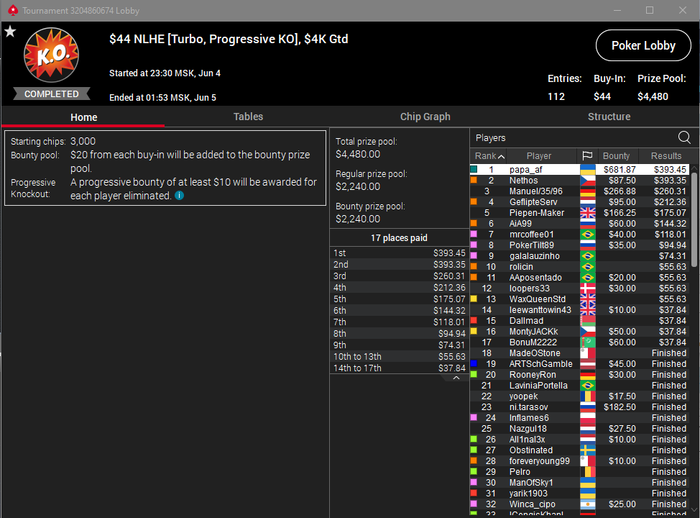The width and height of the screenshot is (700, 518).
Task: Click the teal color tag beside papa_af
Action: click(474, 169)
